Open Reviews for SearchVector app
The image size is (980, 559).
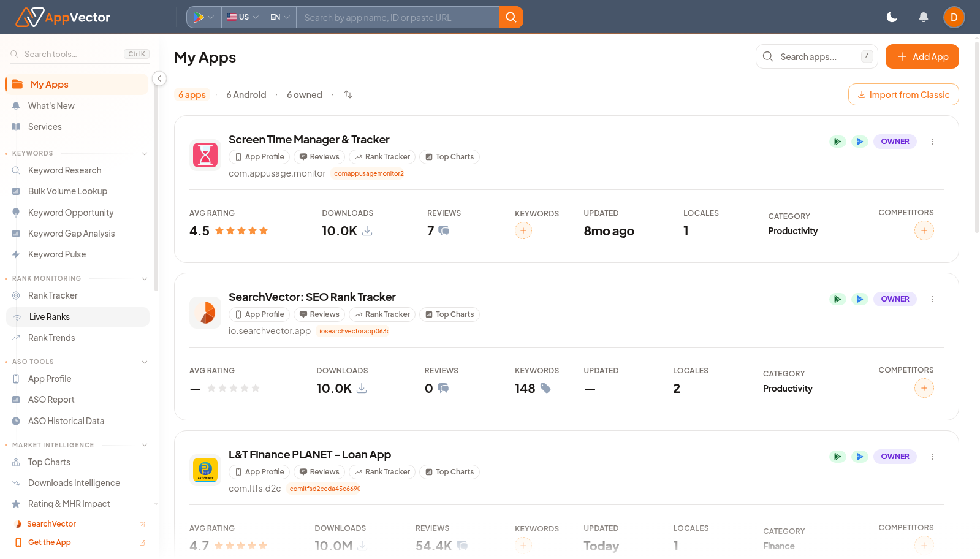pyautogui.click(x=319, y=314)
